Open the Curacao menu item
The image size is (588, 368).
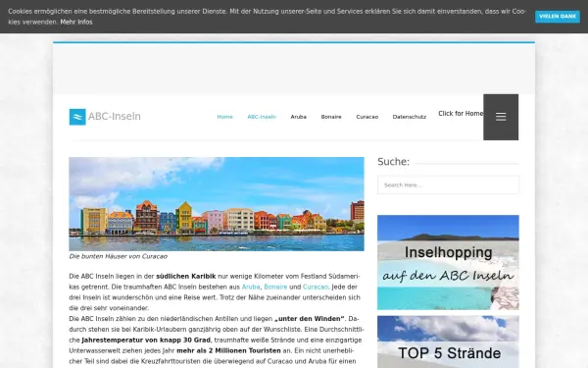pyautogui.click(x=367, y=117)
